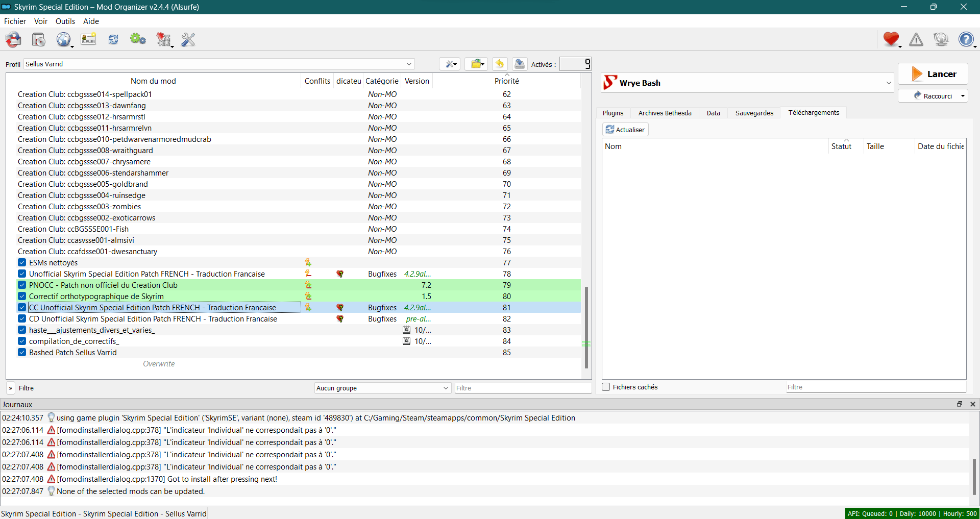Open the Aucun groupe grouping dropdown
980x519 pixels.
382,388
